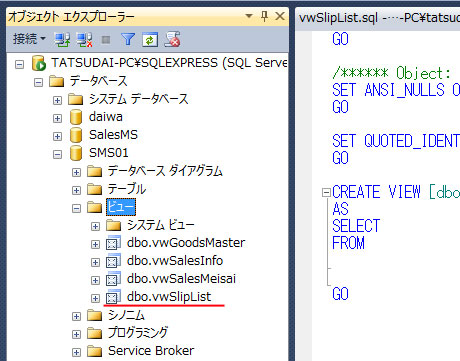Expand the SalesMS database

(57, 136)
